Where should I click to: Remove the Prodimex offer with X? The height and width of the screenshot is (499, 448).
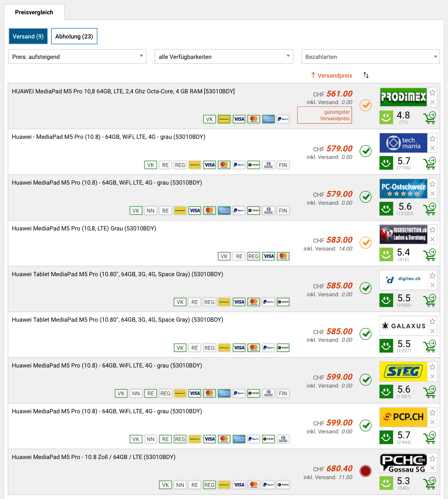pos(433,102)
